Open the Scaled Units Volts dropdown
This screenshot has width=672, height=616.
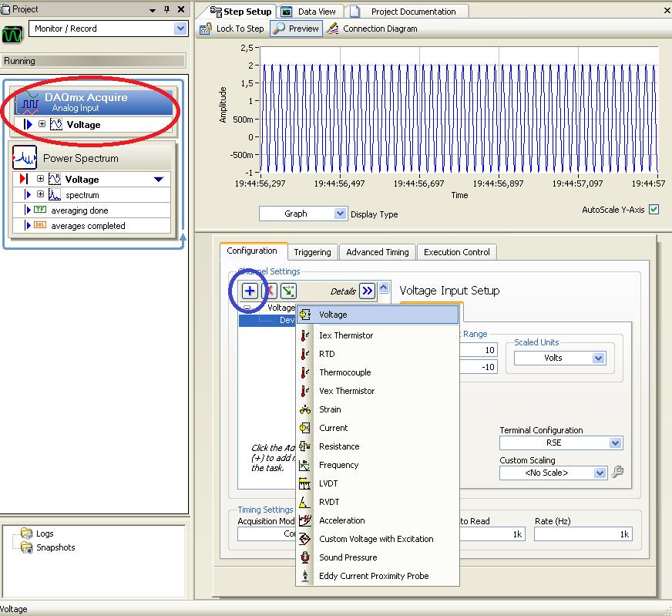click(x=598, y=358)
